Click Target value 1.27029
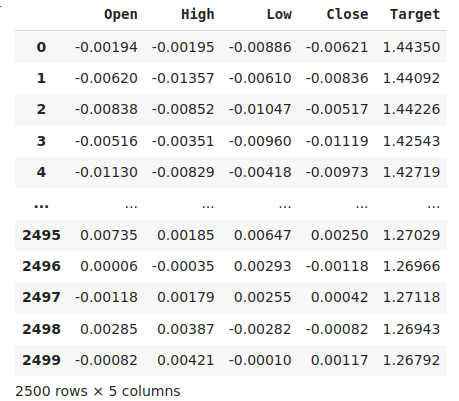The height and width of the screenshot is (401, 459). [411, 235]
